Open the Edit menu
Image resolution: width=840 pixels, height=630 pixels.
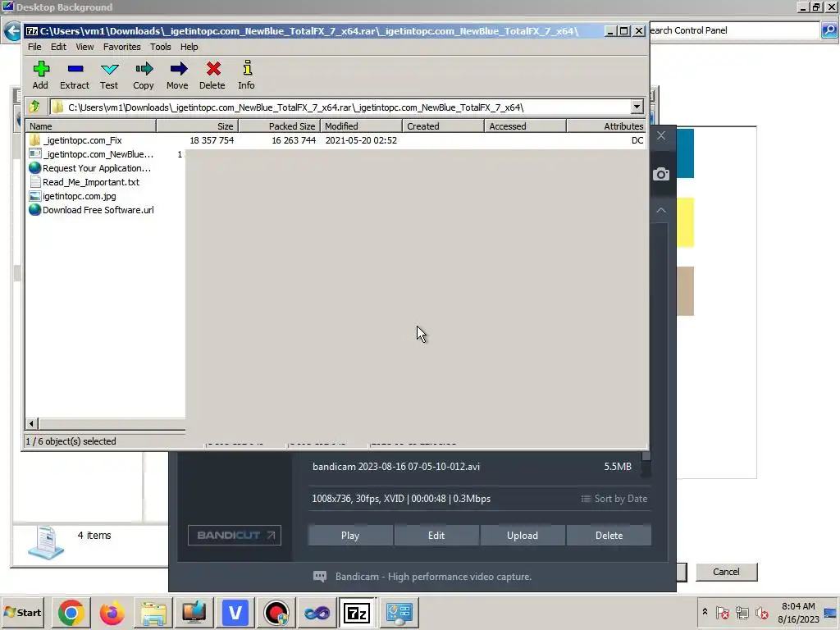(58, 47)
